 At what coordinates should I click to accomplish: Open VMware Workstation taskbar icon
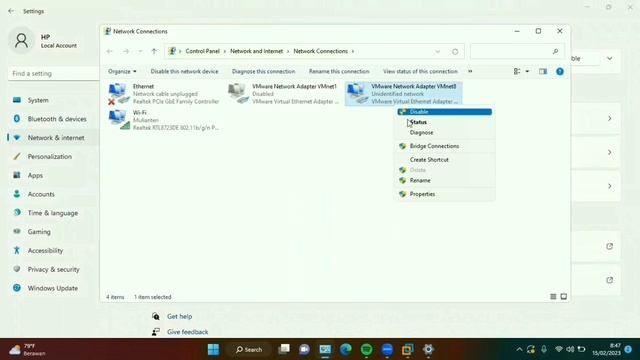click(407, 349)
